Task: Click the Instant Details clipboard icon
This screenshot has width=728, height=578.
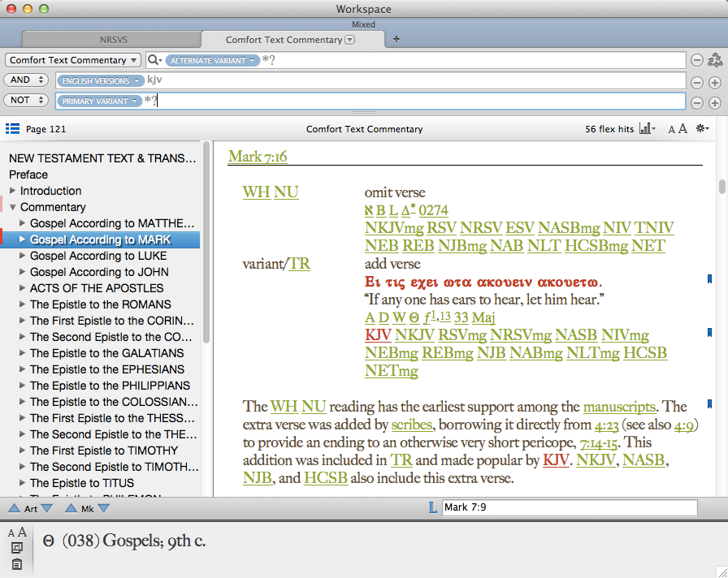Action: [17, 564]
